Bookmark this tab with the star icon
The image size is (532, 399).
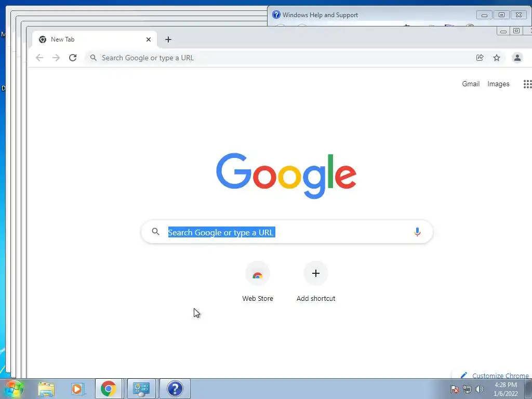click(497, 58)
